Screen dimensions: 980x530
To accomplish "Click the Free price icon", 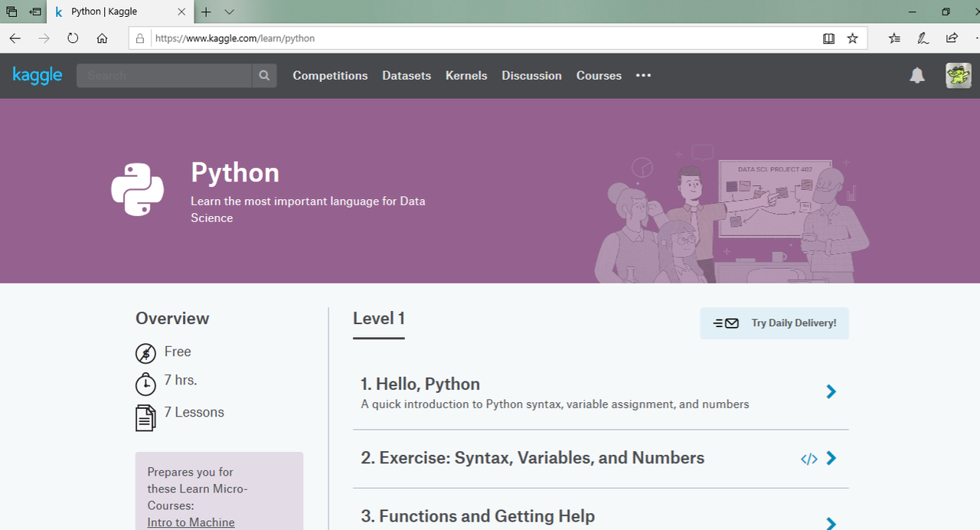I will click(x=145, y=353).
